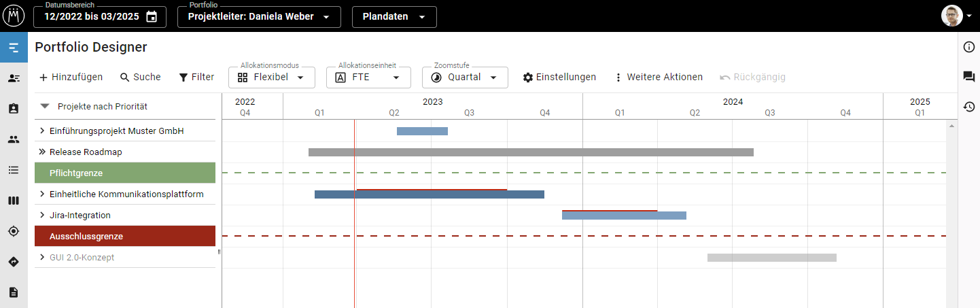Expand the Release Roadmap double chevron
Screen dimensions: 980x308
tap(42, 152)
